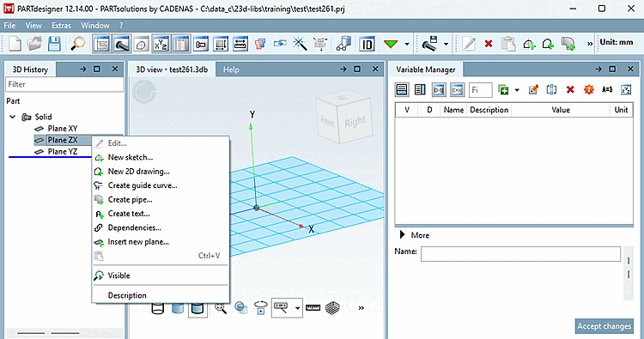Image resolution: width=644 pixels, height=339 pixels.
Task: Open the dropdown arrow beside the green triangle
Action: (x=407, y=44)
